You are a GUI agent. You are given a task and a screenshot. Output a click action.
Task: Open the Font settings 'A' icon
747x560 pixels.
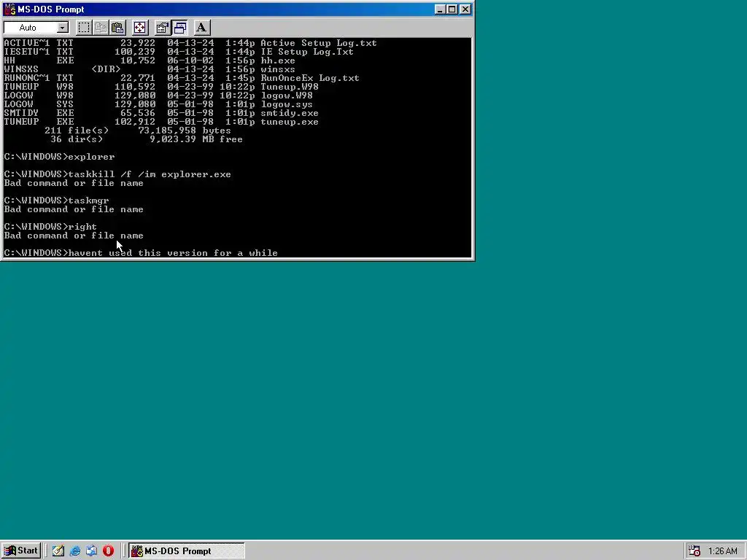coord(201,28)
